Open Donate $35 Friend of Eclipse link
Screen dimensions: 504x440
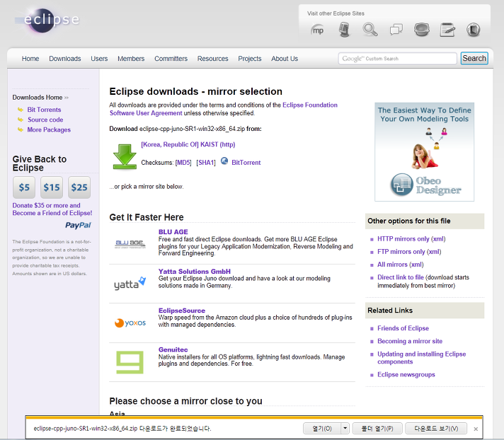(52, 209)
